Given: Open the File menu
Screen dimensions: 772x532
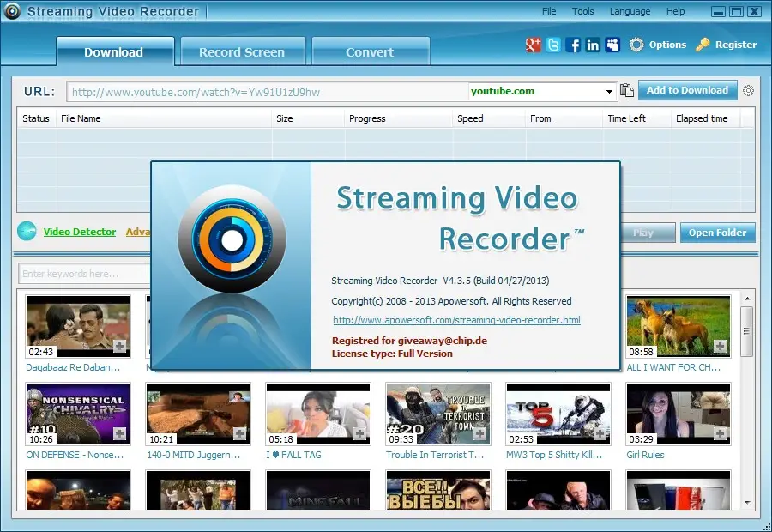Looking at the screenshot, I should tap(549, 11).
